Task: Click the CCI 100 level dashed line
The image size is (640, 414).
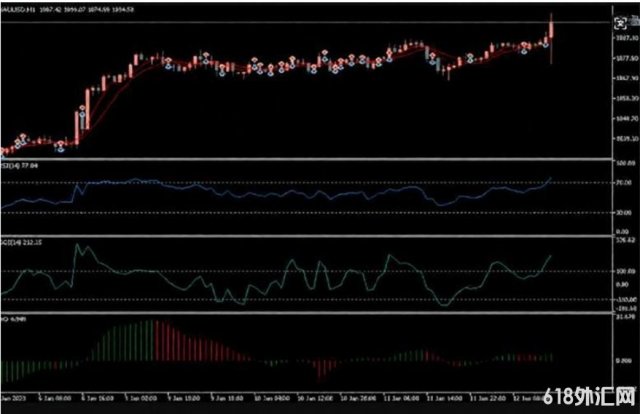Action: (x=200, y=271)
